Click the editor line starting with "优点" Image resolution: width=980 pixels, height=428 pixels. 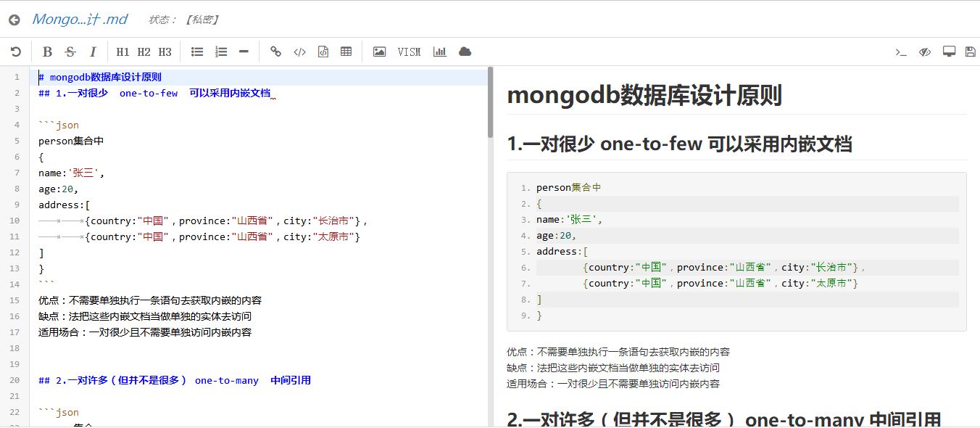pos(150,300)
